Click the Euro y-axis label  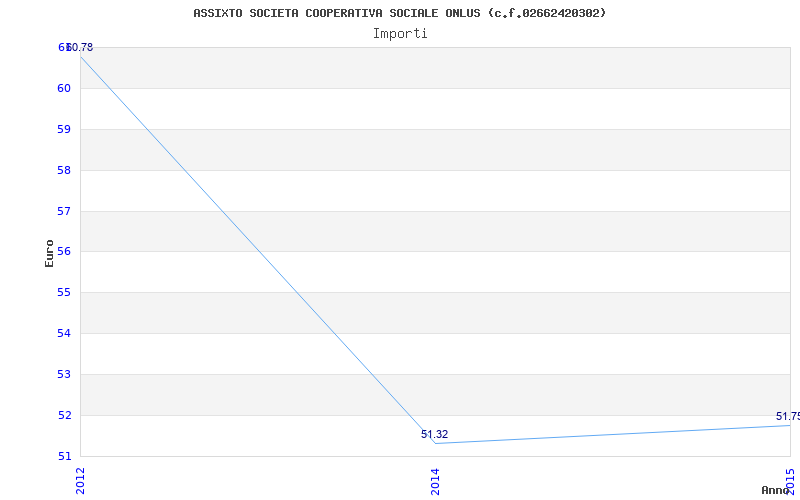coord(49,252)
